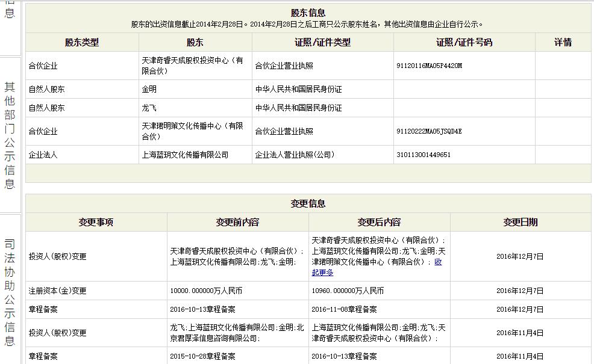Select the 证照/证件类型 column header
Viewport: 594px width, 364px height.
(323, 42)
